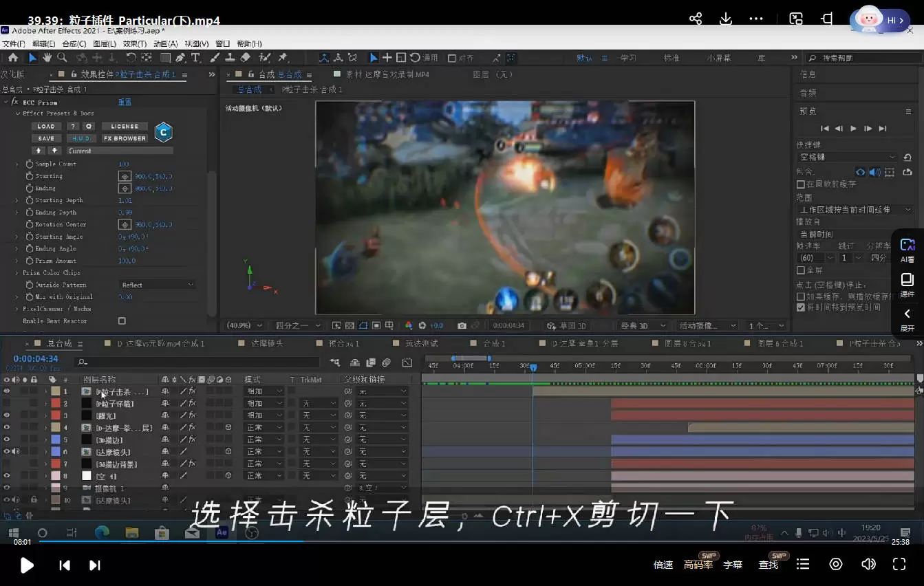Enable the 在回放前缓存 checkbox
The width and height of the screenshot is (924, 586).
[x=801, y=184]
